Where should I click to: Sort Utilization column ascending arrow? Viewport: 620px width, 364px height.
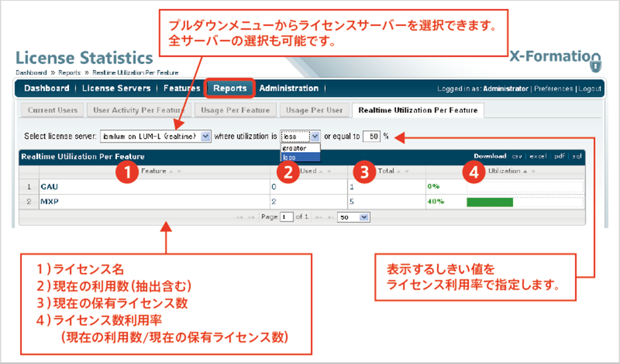tap(525, 172)
